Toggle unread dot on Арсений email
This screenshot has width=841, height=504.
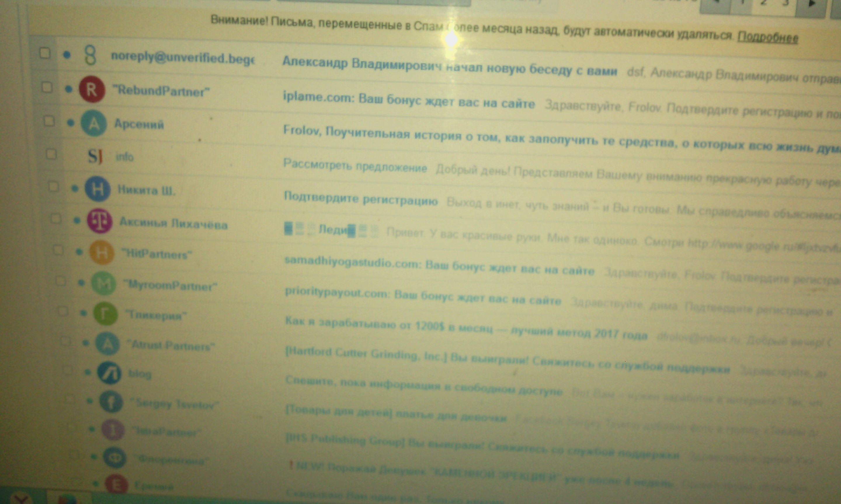[70, 123]
